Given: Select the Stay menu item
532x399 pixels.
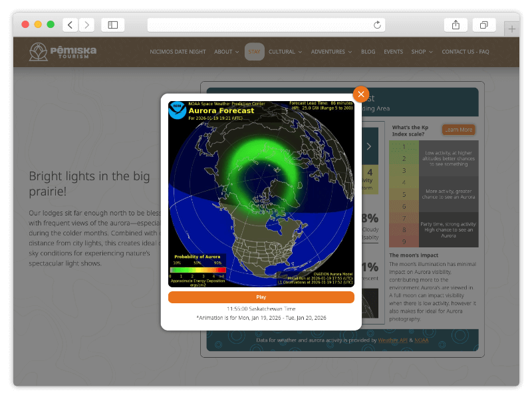Looking at the screenshot, I should [x=254, y=52].
